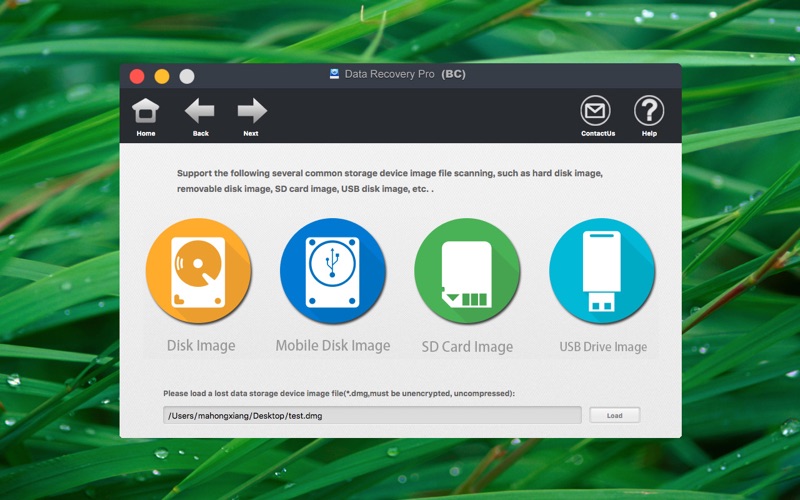Select the orange Disk Image icon
Image resolution: width=800 pixels, height=500 pixels.
pos(198,271)
